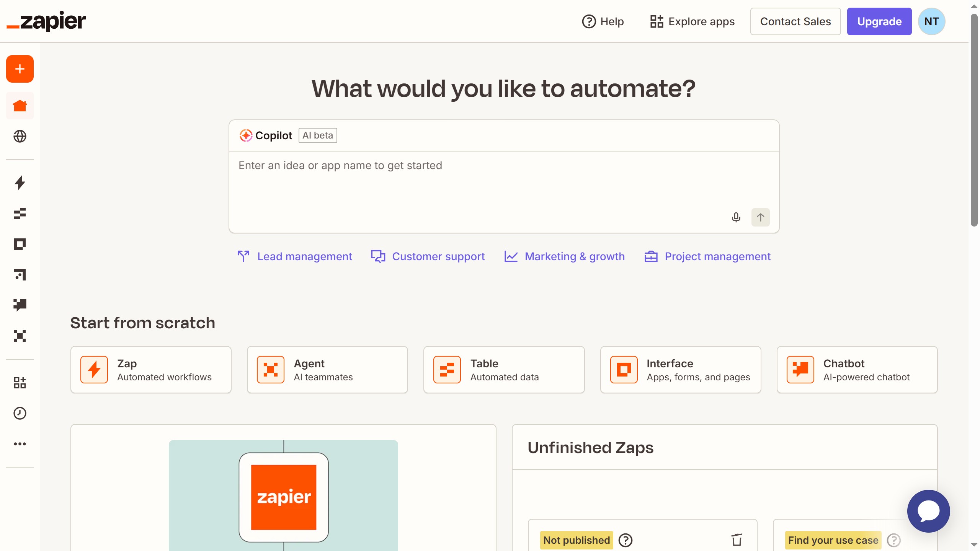Click Contact Sales button

point(795,21)
